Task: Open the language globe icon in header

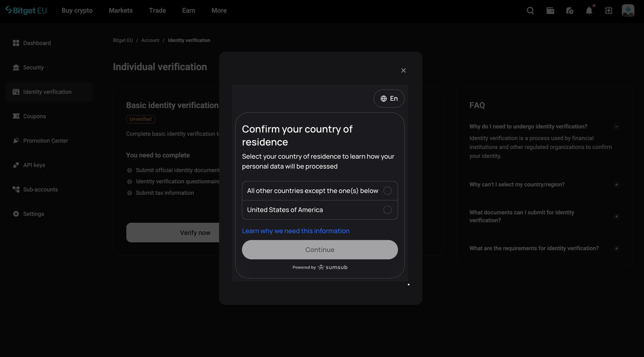Action: (608, 10)
